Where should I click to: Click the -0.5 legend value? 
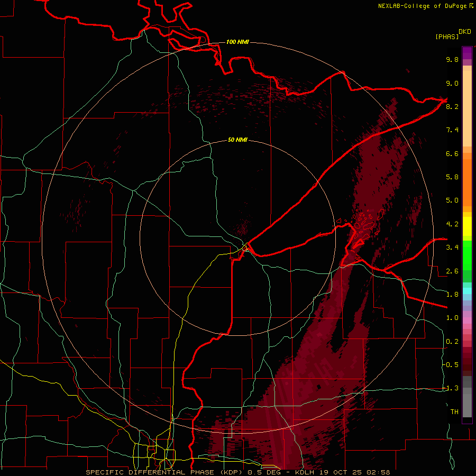(x=451, y=365)
